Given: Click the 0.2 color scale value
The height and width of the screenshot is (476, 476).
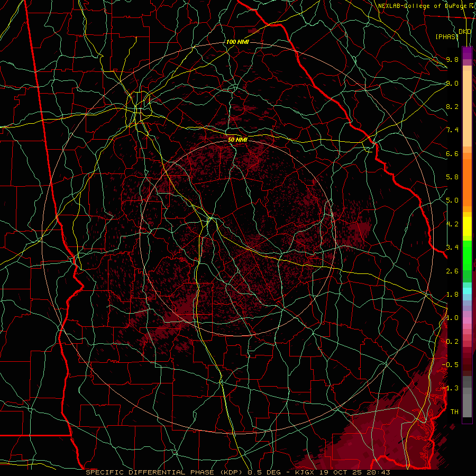Looking at the screenshot, I should tap(452, 341).
